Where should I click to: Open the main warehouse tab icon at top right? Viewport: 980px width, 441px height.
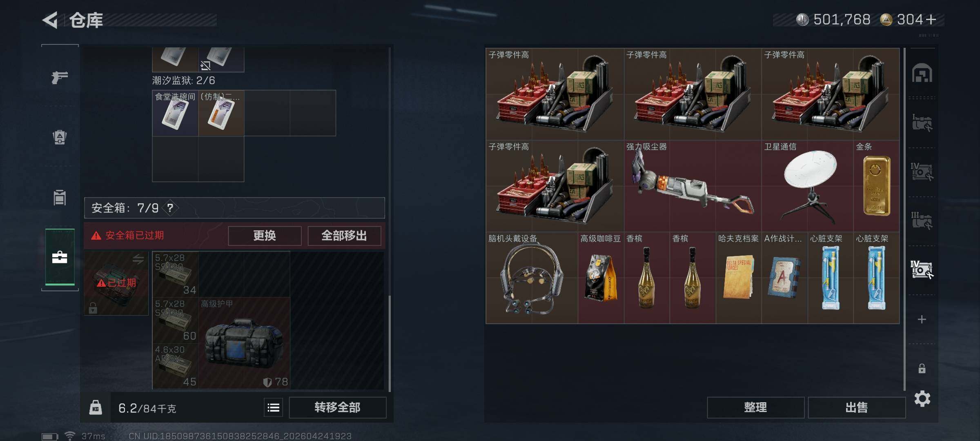click(922, 73)
